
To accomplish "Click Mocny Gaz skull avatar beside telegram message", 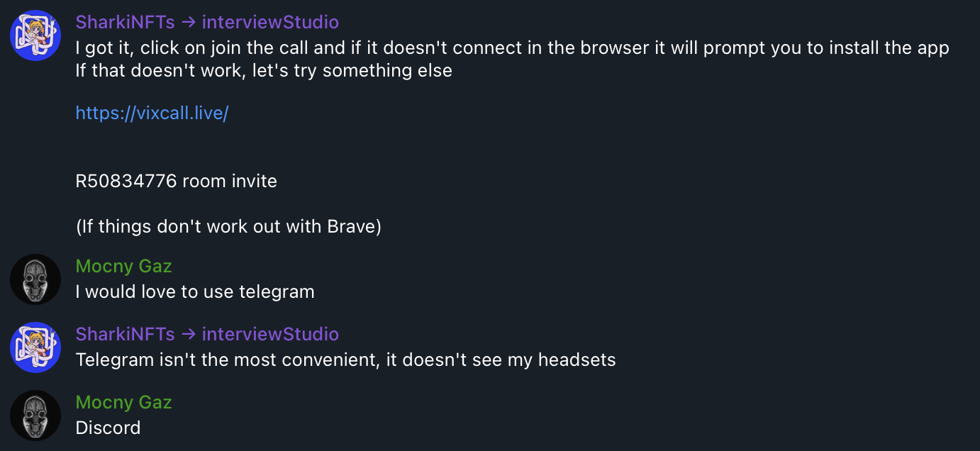I will [x=35, y=279].
